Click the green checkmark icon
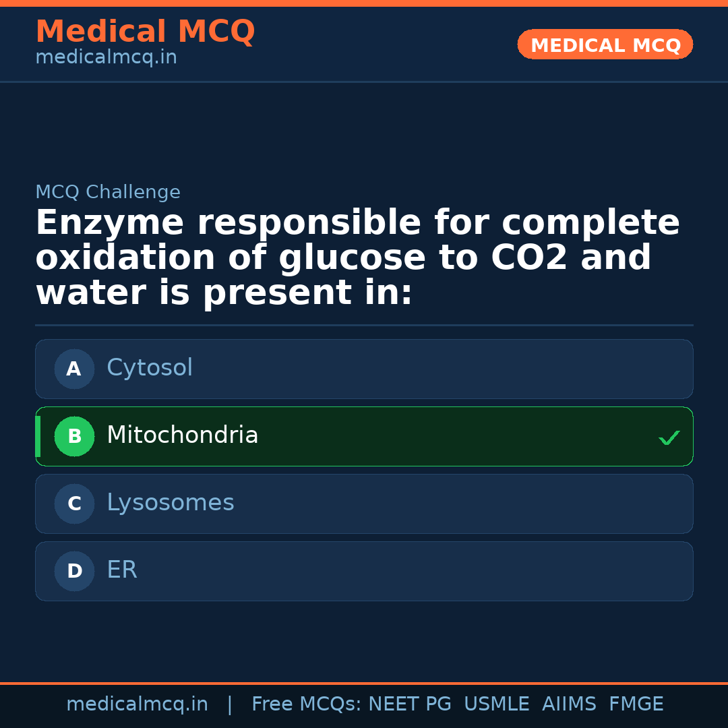The height and width of the screenshot is (728, 728). click(669, 438)
